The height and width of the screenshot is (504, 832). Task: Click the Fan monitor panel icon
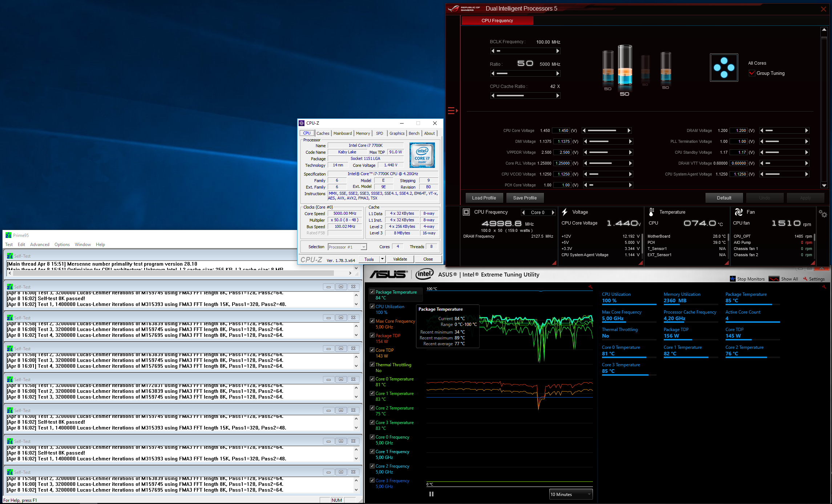point(739,212)
